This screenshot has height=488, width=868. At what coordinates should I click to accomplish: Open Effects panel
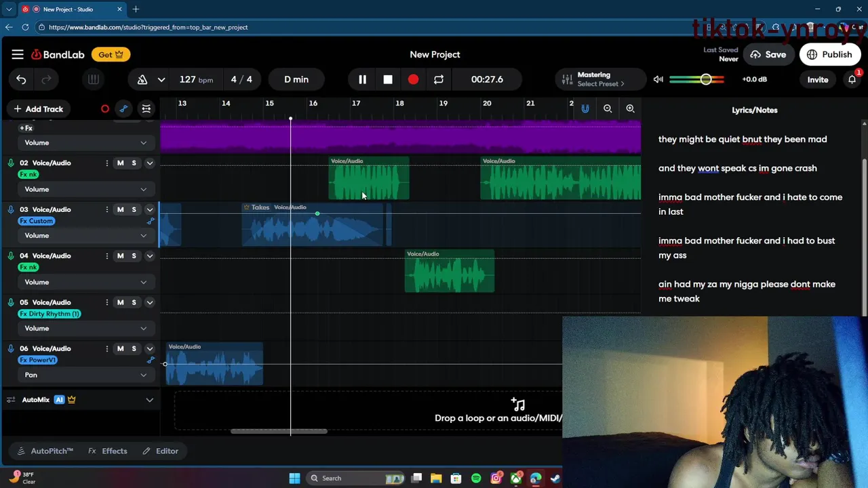(x=108, y=451)
